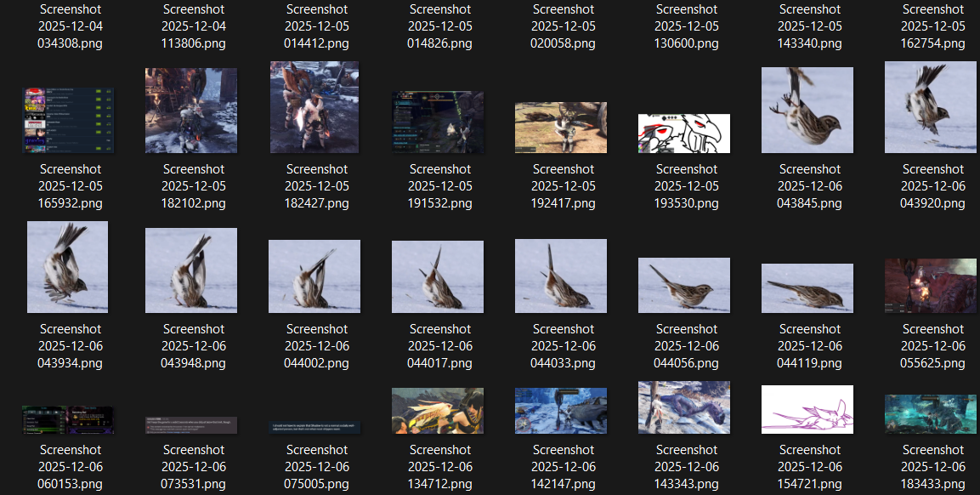
Task: Select thumbnail of Screenshot 2025-12-06 055625.png
Action: point(930,286)
